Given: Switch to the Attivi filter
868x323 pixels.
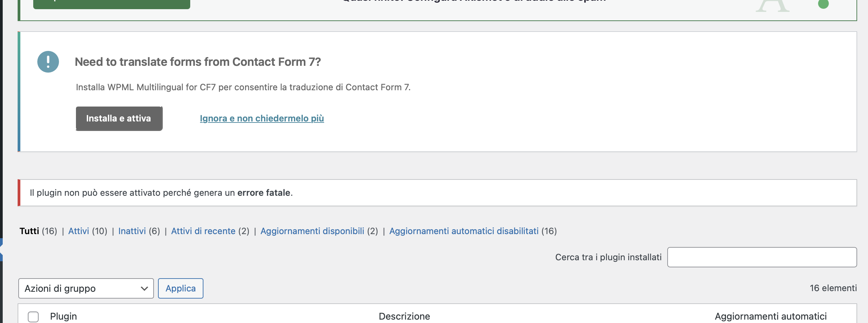Looking at the screenshot, I should 79,231.
